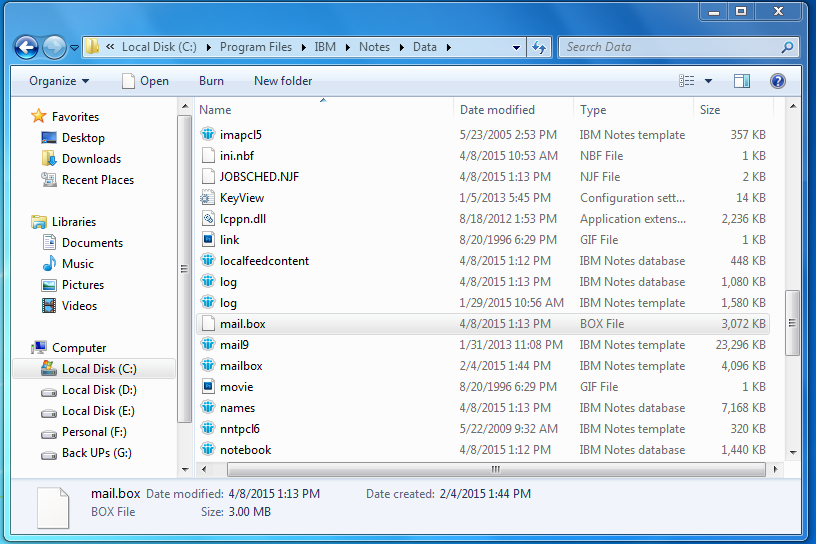816x544 pixels.
Task: Select the mail.box file icon
Action: pos(208,324)
